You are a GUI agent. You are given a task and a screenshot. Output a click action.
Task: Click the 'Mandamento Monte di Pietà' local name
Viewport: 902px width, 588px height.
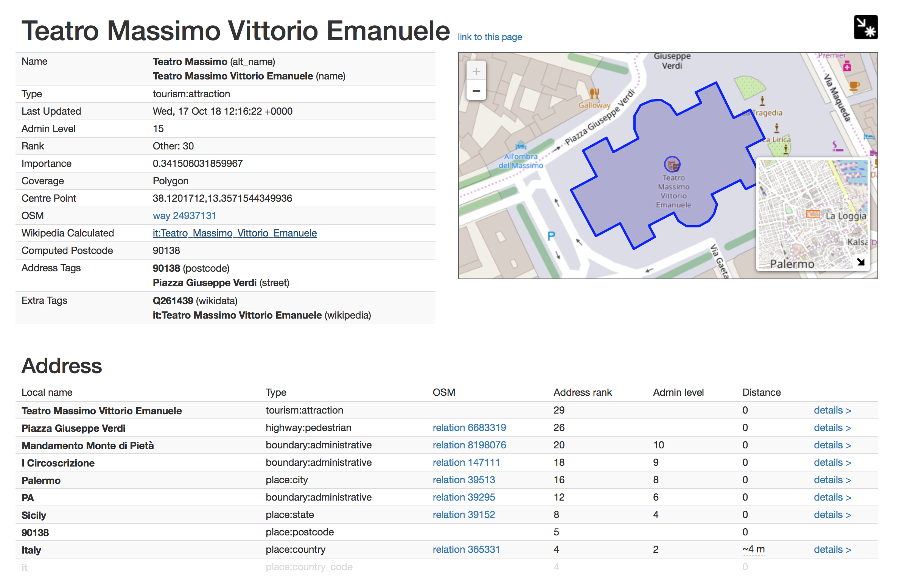coord(87,446)
